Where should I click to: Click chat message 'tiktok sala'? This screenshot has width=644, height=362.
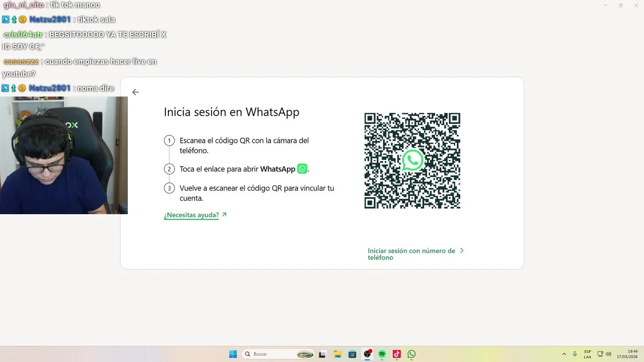[x=96, y=20]
